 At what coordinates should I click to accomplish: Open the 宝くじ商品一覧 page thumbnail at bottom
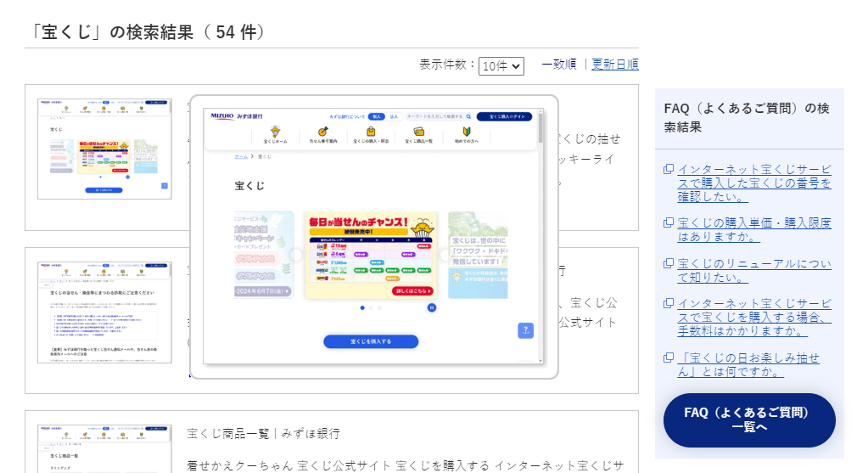tap(104, 448)
